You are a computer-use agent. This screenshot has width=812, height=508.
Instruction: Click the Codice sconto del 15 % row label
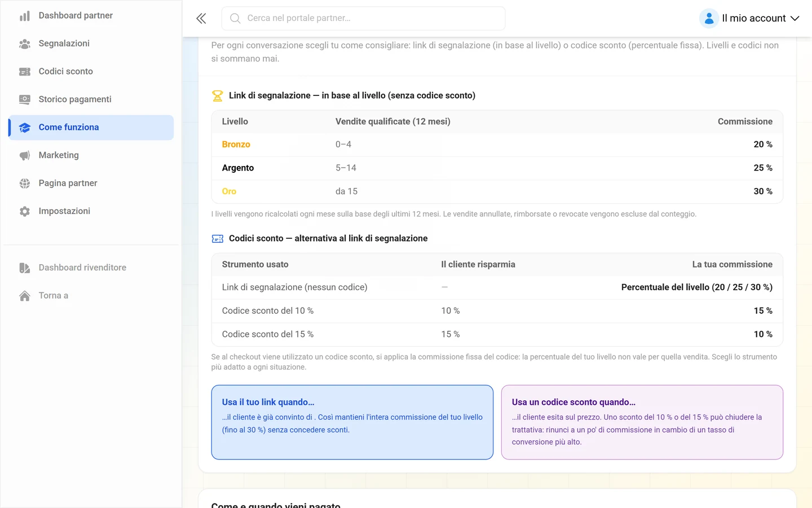click(268, 335)
